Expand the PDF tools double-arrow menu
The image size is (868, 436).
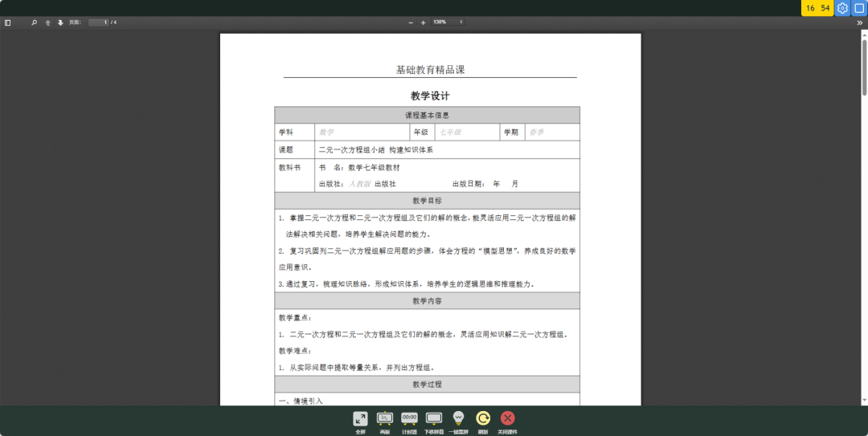pos(860,22)
